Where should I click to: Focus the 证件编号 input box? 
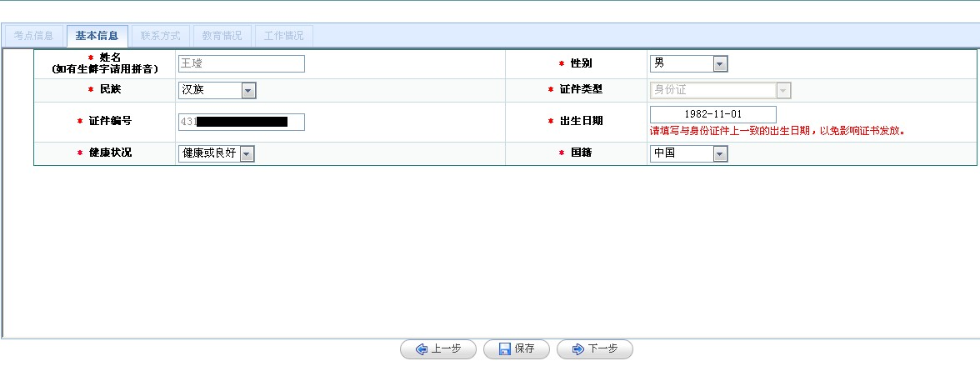coord(241,122)
